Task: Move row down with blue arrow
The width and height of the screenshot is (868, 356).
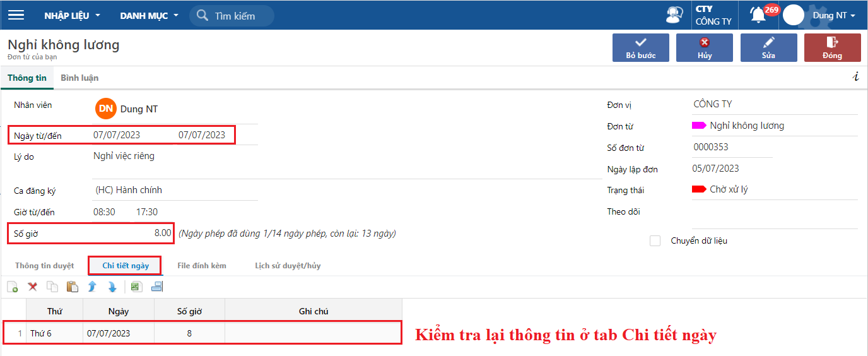Action: pyautogui.click(x=112, y=287)
